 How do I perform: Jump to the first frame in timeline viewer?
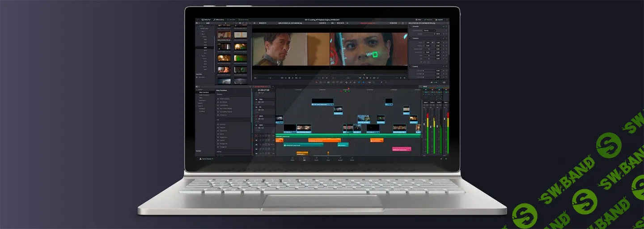point(361,78)
